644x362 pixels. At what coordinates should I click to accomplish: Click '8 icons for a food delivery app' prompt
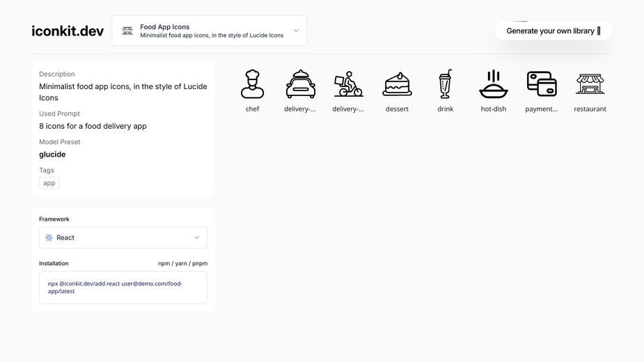[x=93, y=126]
